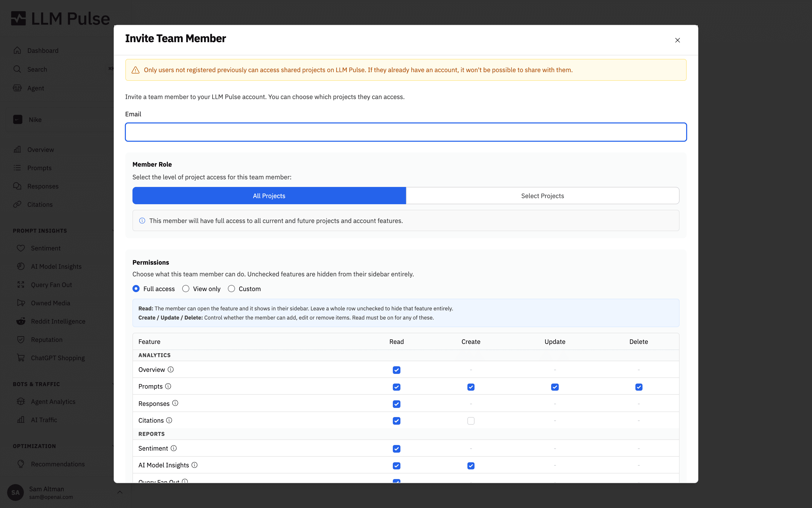Image resolution: width=812 pixels, height=508 pixels.
Task: Click the REPORTS section row
Action: tap(406, 434)
